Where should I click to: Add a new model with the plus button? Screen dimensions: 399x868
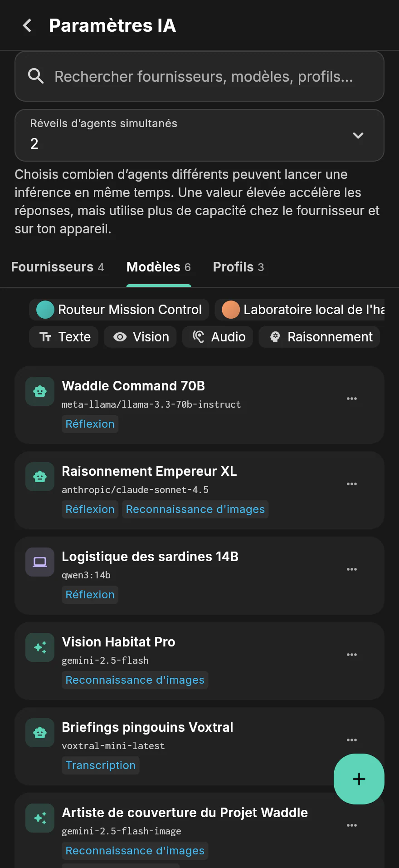(x=359, y=779)
